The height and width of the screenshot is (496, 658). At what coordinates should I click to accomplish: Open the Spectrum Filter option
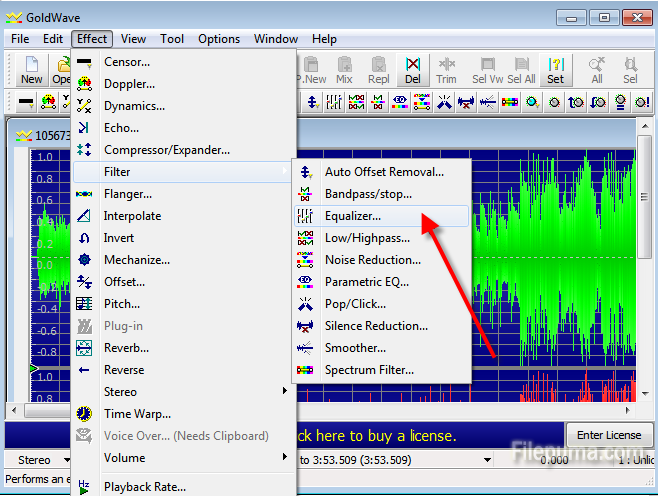coord(368,370)
